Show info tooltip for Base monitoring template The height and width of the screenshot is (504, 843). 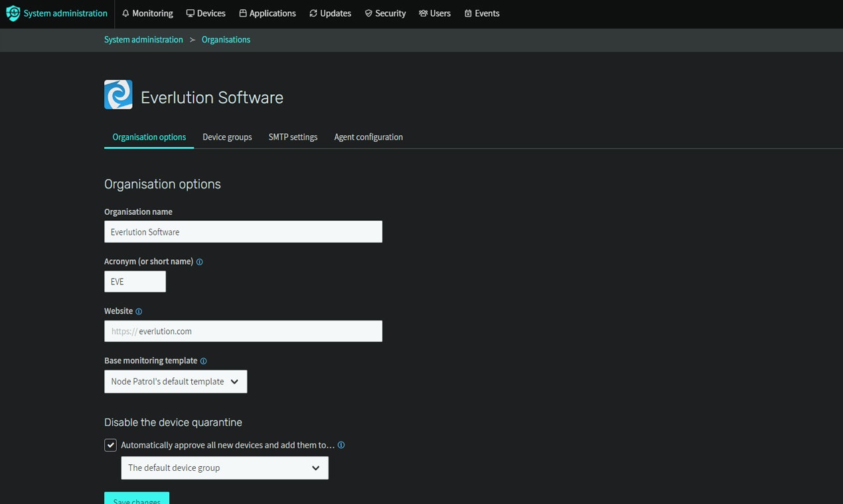point(204,361)
